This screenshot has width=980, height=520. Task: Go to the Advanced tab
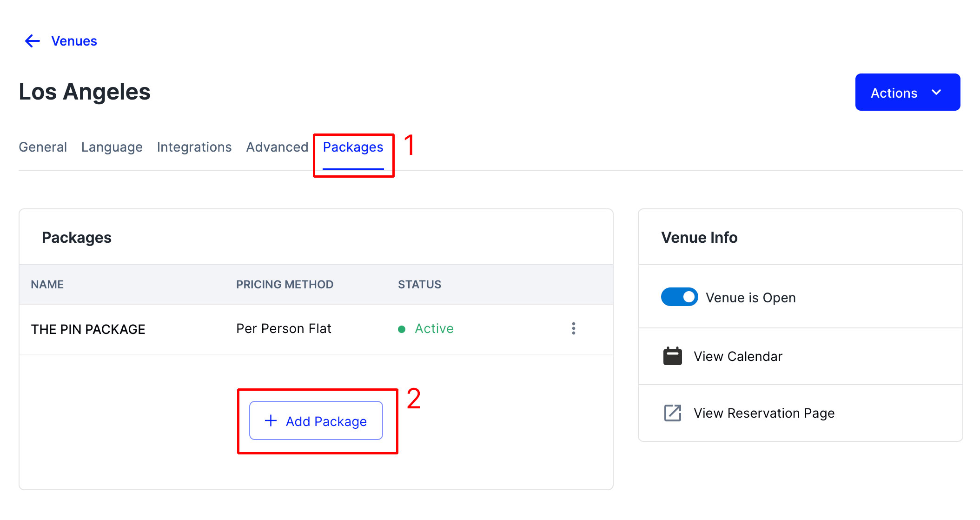277,147
